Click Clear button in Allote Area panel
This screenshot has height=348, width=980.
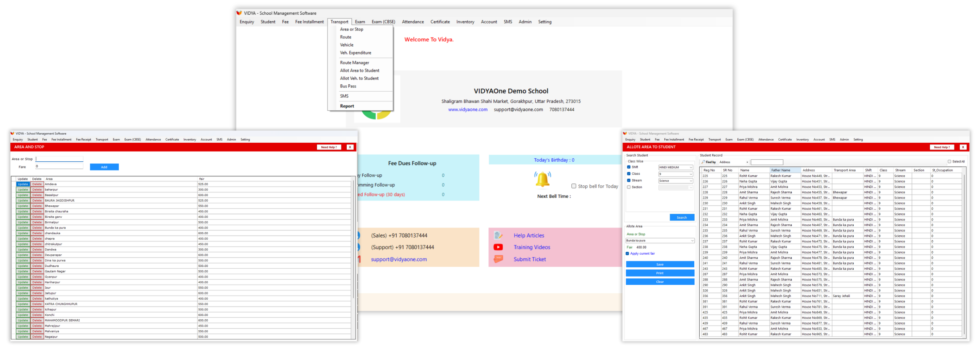coord(660,282)
